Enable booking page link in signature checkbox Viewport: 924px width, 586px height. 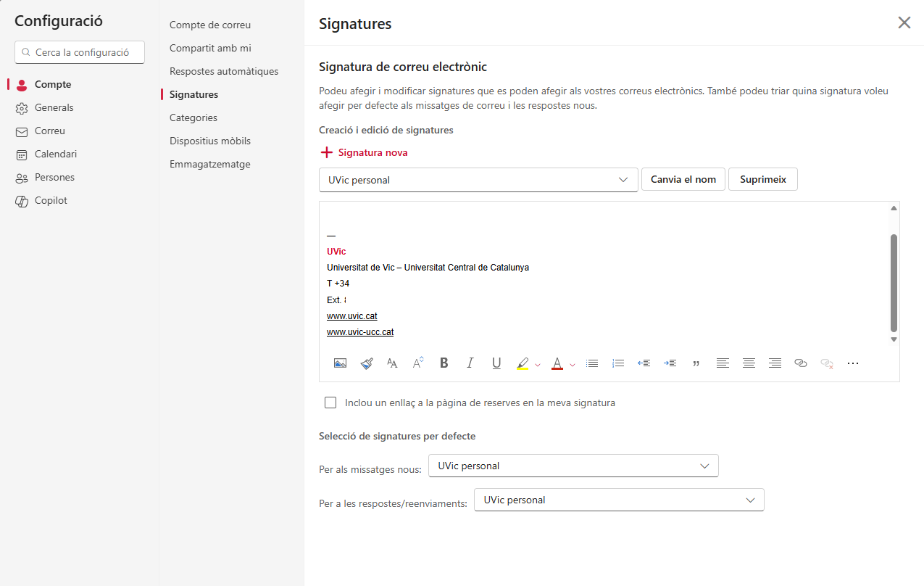coord(330,403)
